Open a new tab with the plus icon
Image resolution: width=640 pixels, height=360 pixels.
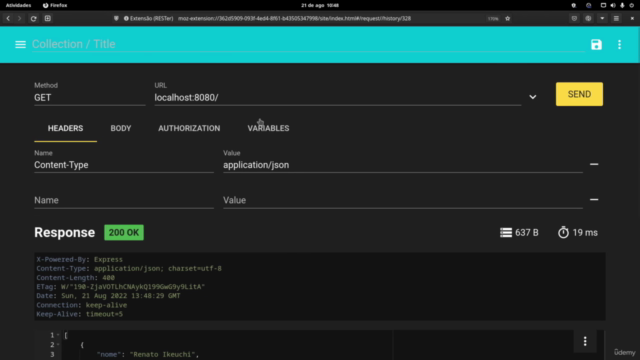48,18
